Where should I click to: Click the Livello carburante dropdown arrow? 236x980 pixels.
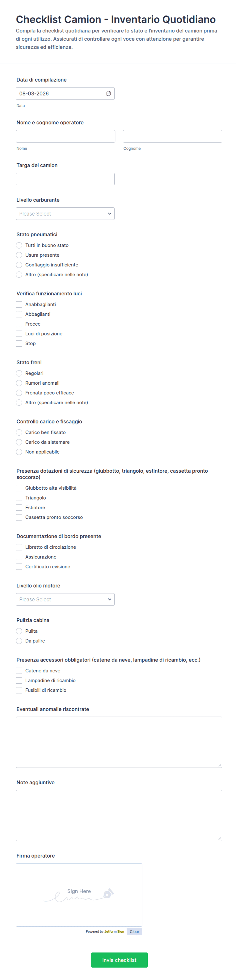(110, 214)
